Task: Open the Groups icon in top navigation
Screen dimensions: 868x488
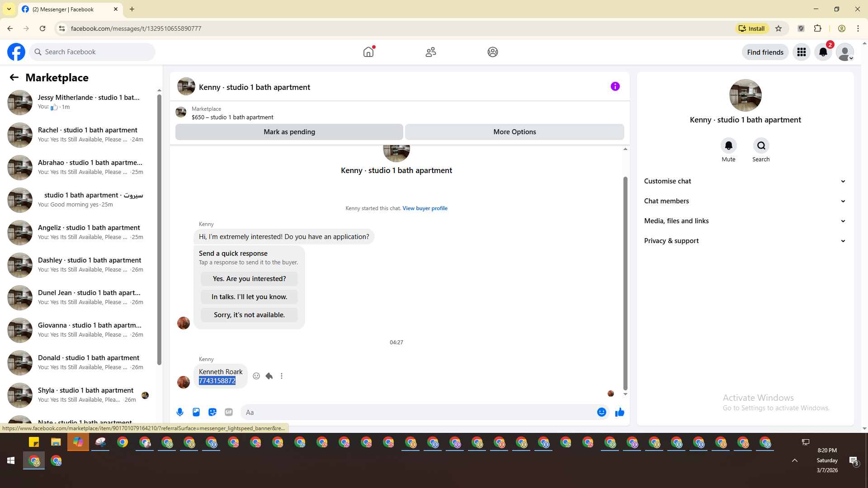Action: point(493,52)
